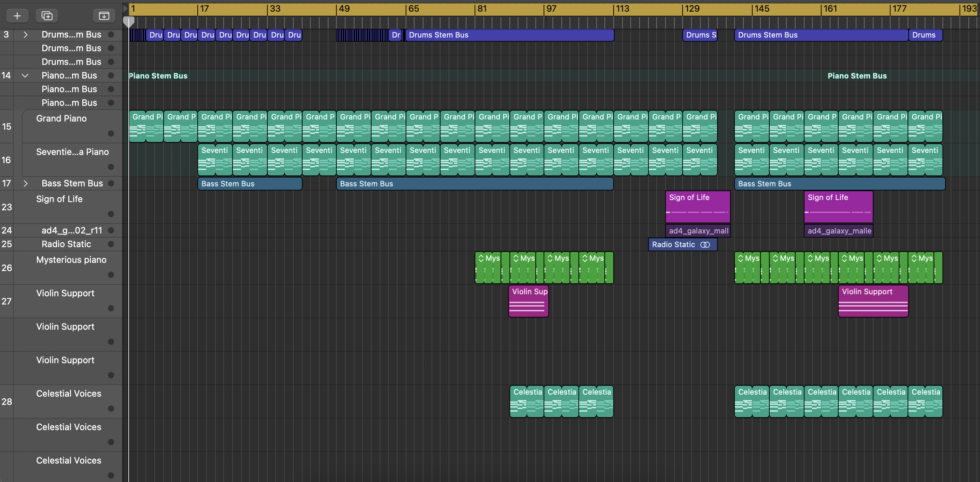Select the first Celestia region
This screenshot has height=482, width=980.
pyautogui.click(x=527, y=402)
